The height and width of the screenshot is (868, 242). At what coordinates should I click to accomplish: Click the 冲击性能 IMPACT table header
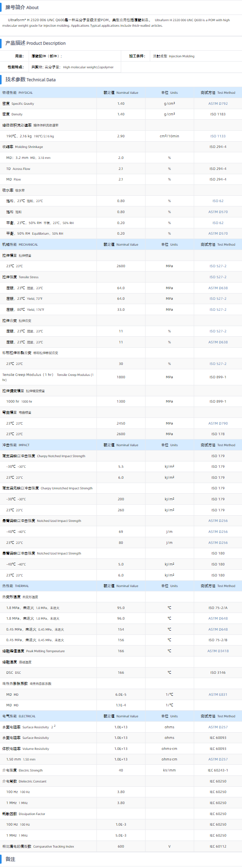(x=16, y=445)
